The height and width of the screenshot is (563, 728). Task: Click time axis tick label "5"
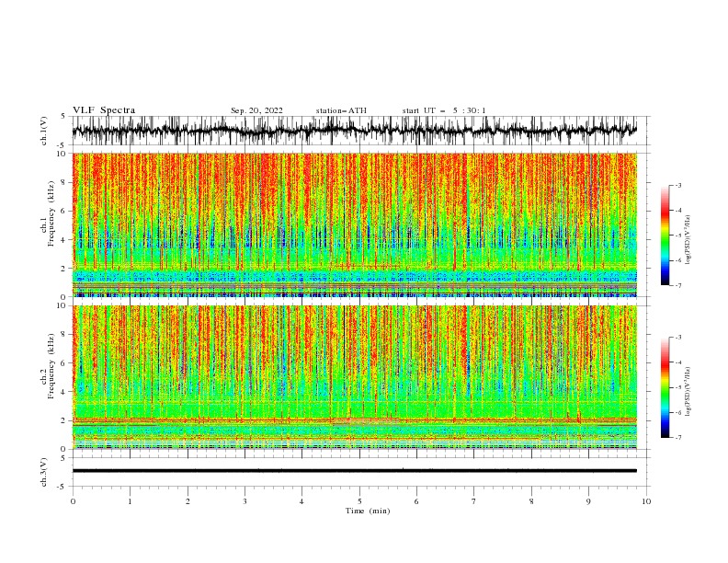tap(359, 501)
